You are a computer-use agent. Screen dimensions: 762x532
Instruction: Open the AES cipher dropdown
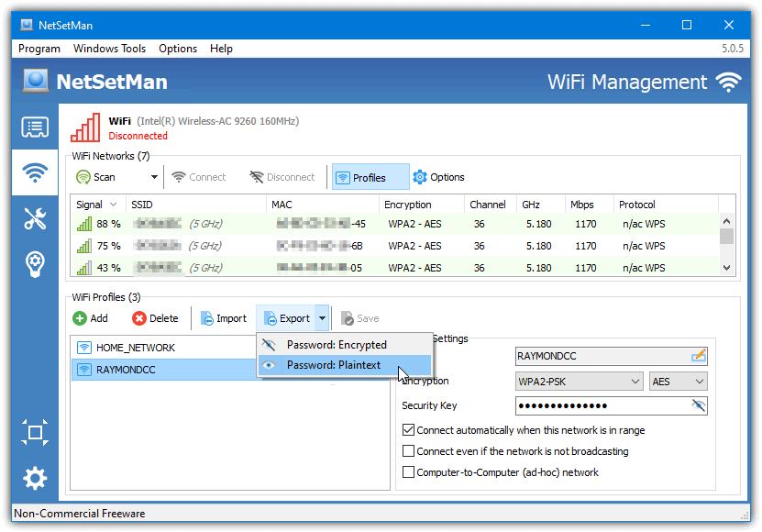tap(679, 382)
